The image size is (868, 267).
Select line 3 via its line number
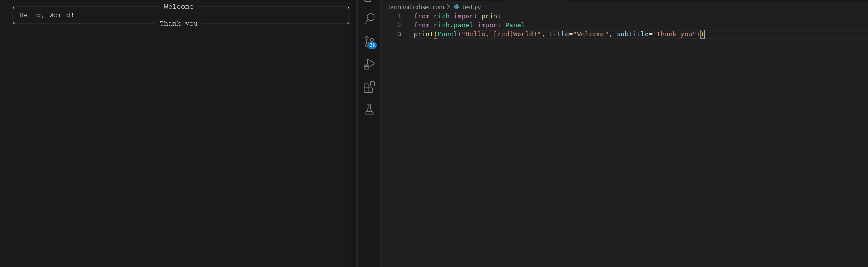399,34
